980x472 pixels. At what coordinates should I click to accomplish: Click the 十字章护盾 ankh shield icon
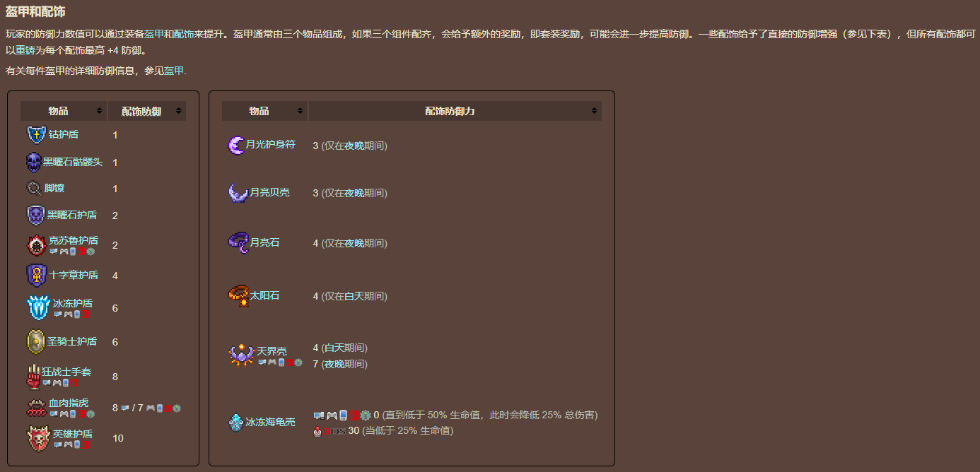click(x=36, y=276)
